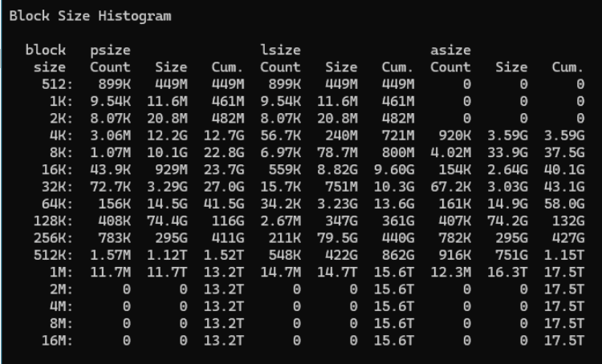Select the asize column header
Viewport: 602px width, 364px height.
(x=450, y=51)
